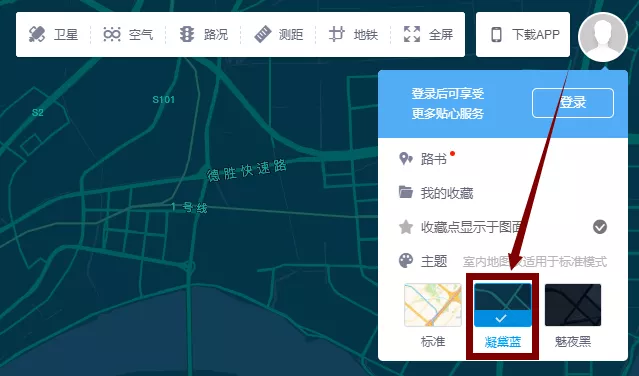Screen dimensions: 639x376
Task: Click the satellite icon in the toolbar
Action: click(x=37, y=34)
